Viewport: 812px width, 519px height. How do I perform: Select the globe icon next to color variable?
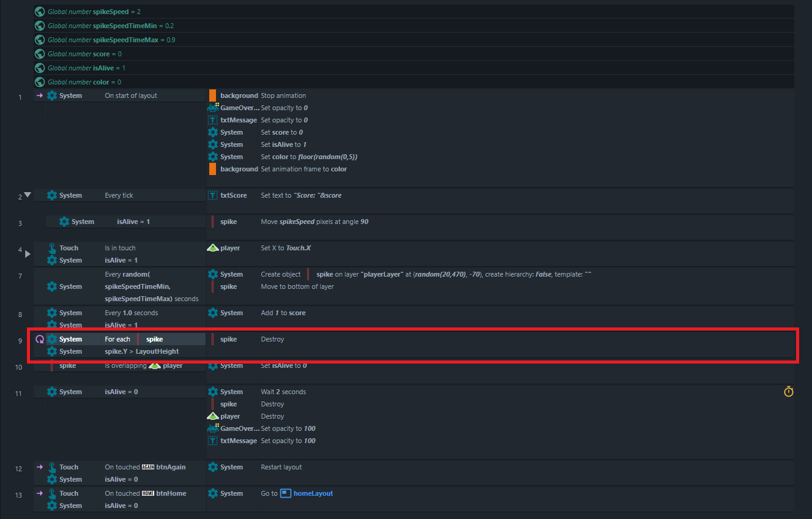tap(40, 82)
